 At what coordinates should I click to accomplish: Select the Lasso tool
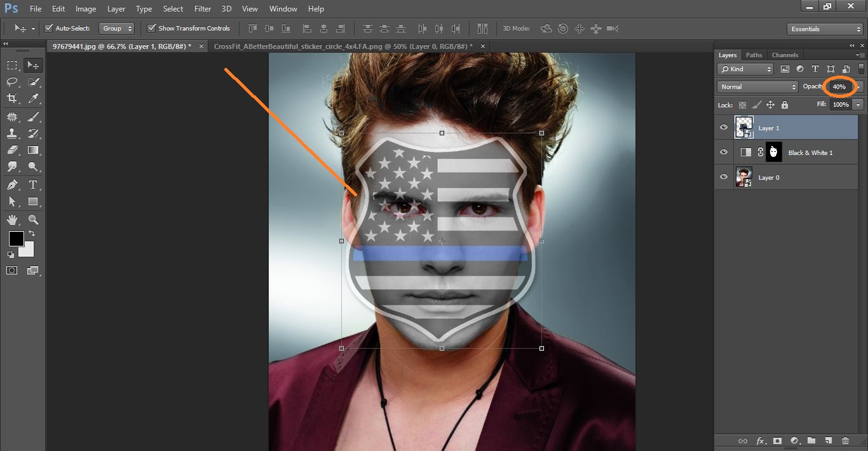[11, 81]
